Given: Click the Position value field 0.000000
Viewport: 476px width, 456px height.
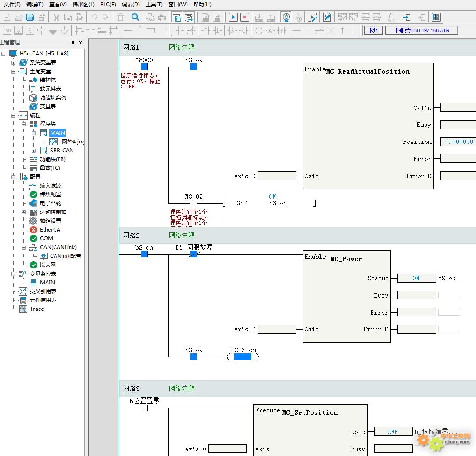Looking at the screenshot, I should [458, 142].
